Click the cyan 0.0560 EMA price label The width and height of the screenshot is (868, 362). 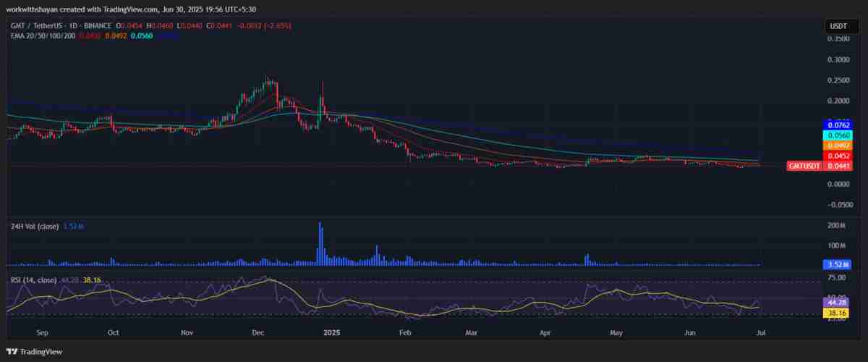[x=838, y=135]
